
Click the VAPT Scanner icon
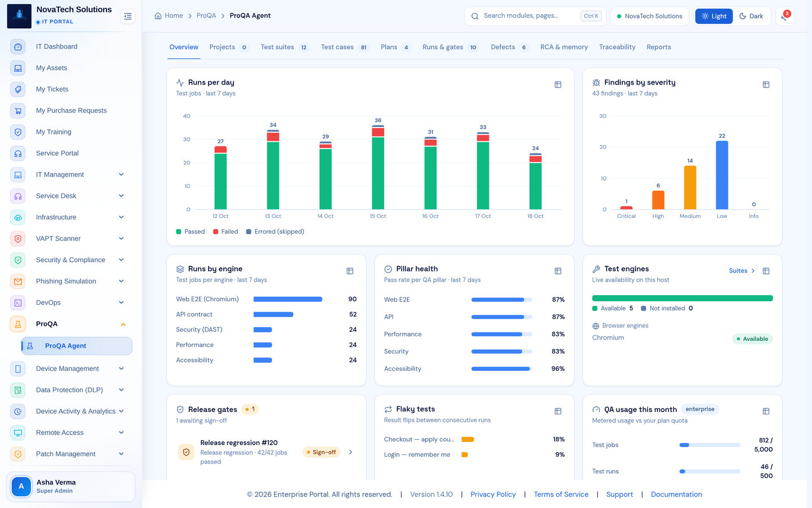coord(18,239)
